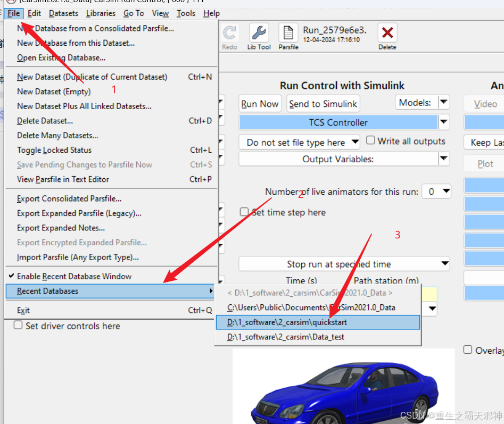This screenshot has height=424, width=504.
Task: Choose New Database from this Dataset
Action: tap(111, 43)
